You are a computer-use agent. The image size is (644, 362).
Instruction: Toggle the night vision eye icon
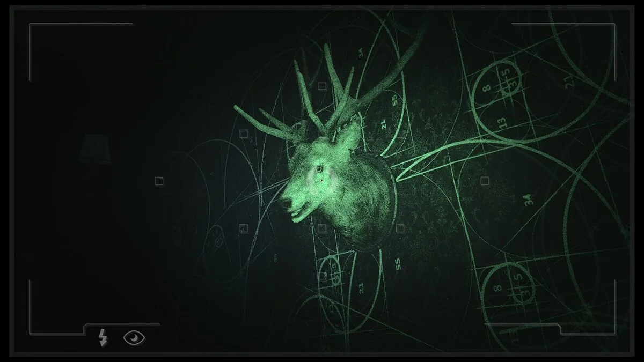(x=135, y=337)
